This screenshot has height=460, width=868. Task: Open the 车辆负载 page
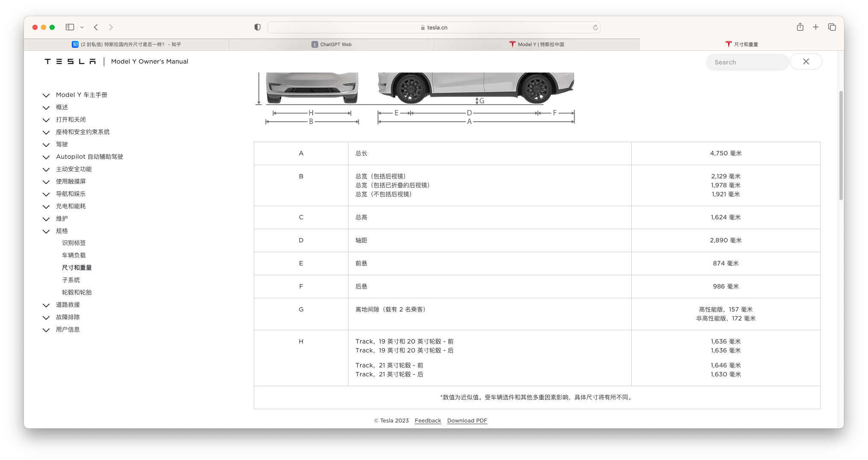pyautogui.click(x=74, y=255)
